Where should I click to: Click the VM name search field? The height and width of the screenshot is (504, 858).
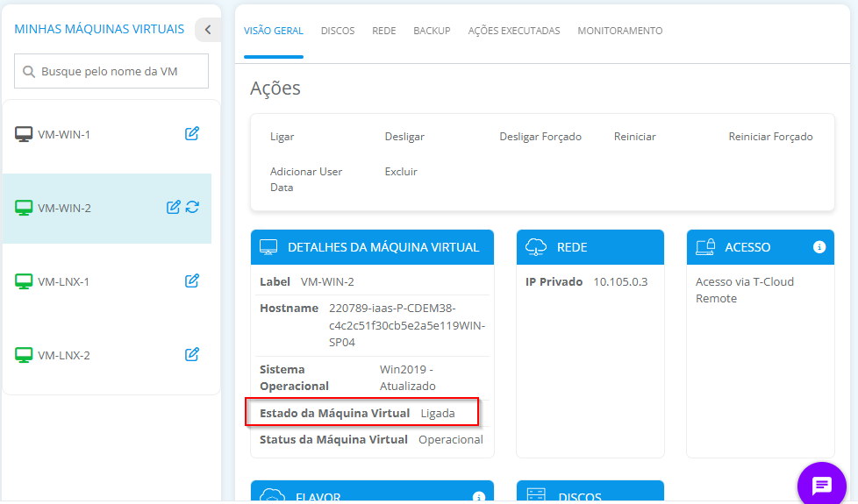click(x=111, y=71)
